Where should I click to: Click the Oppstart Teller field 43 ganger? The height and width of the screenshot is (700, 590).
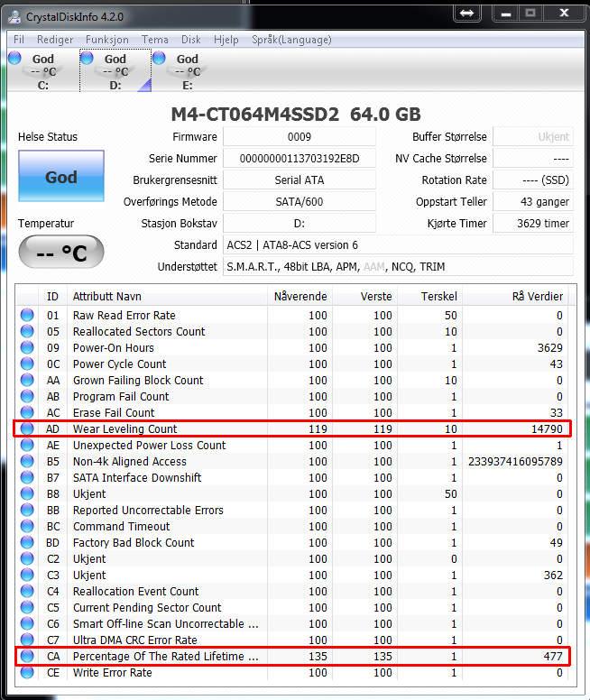coord(533,202)
